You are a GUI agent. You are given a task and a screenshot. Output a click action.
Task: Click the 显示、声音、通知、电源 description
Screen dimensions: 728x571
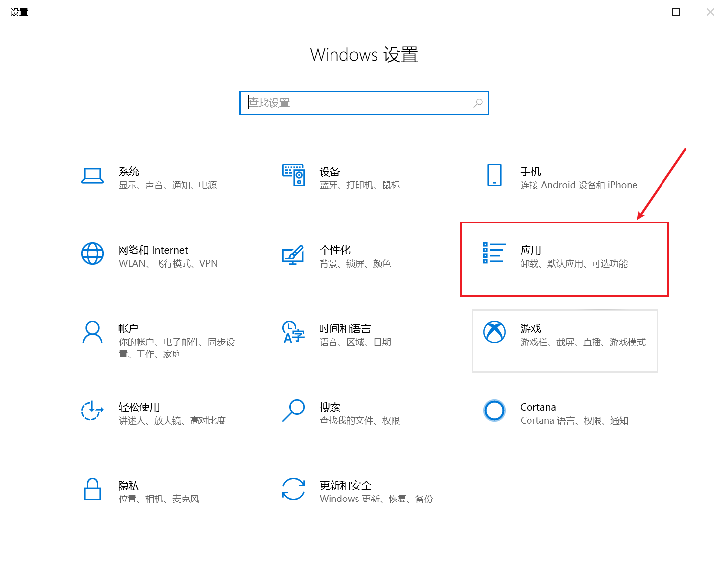[x=168, y=185]
